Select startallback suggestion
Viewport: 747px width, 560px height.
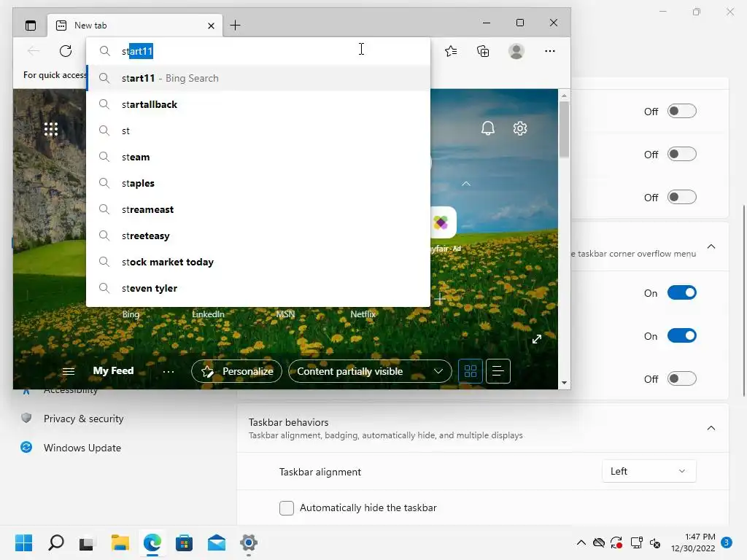pos(258,104)
